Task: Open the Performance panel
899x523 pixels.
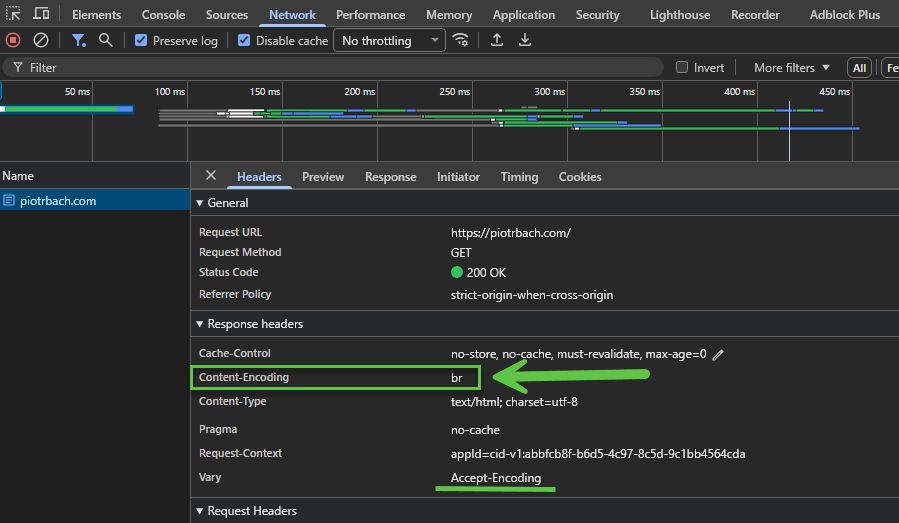Action: point(370,14)
